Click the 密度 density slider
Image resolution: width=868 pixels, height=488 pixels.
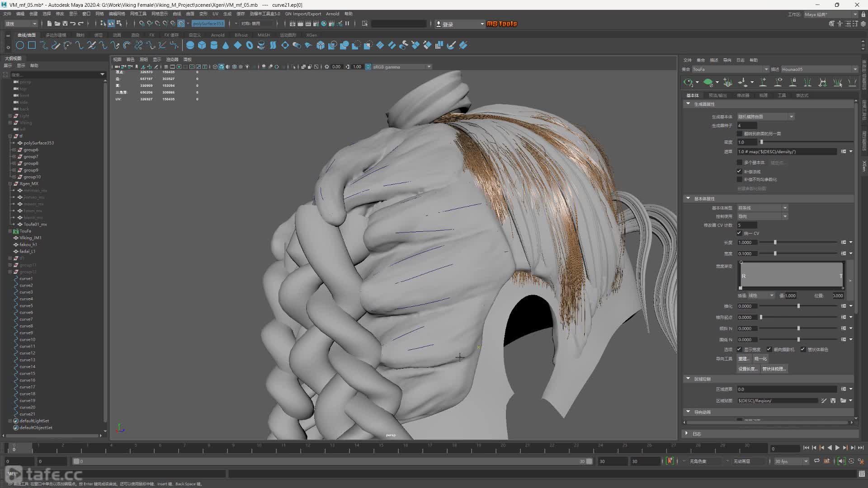pyautogui.click(x=806, y=142)
